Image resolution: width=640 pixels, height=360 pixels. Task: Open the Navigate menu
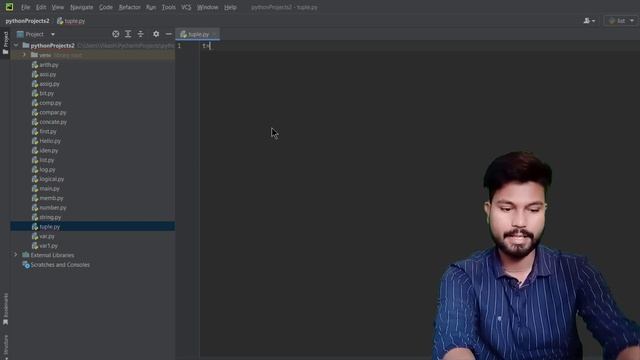[x=81, y=7]
